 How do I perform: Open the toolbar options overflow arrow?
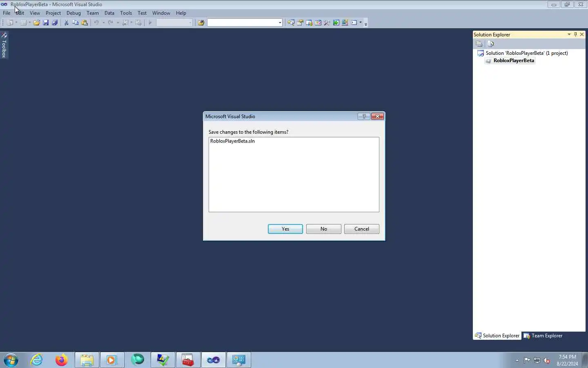[365, 23]
